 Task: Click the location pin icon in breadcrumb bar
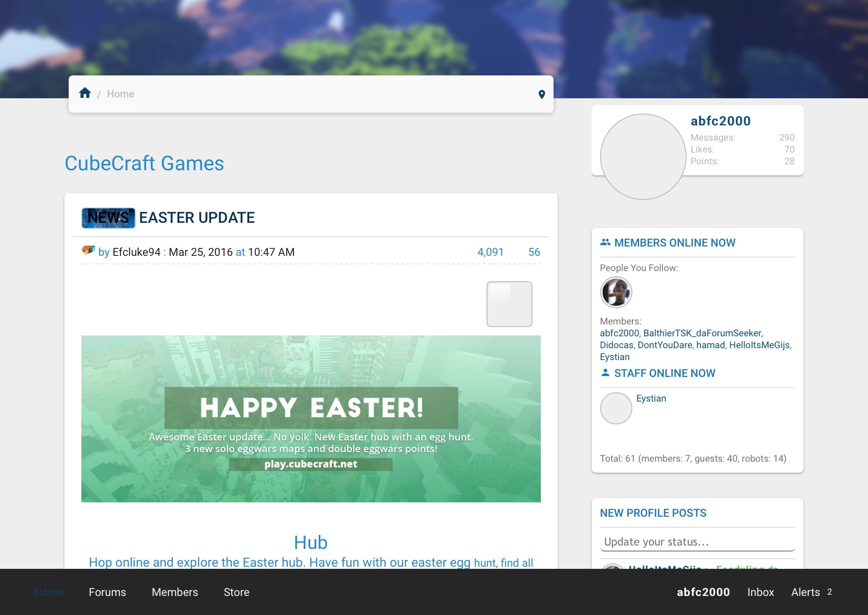(x=541, y=94)
